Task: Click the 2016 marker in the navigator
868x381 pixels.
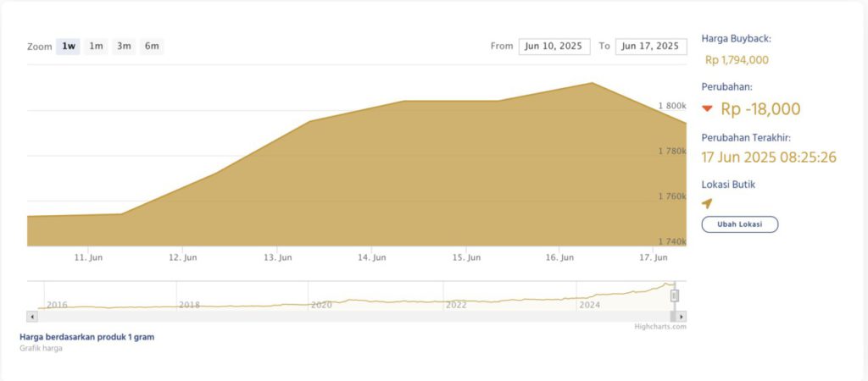Action: [57, 304]
